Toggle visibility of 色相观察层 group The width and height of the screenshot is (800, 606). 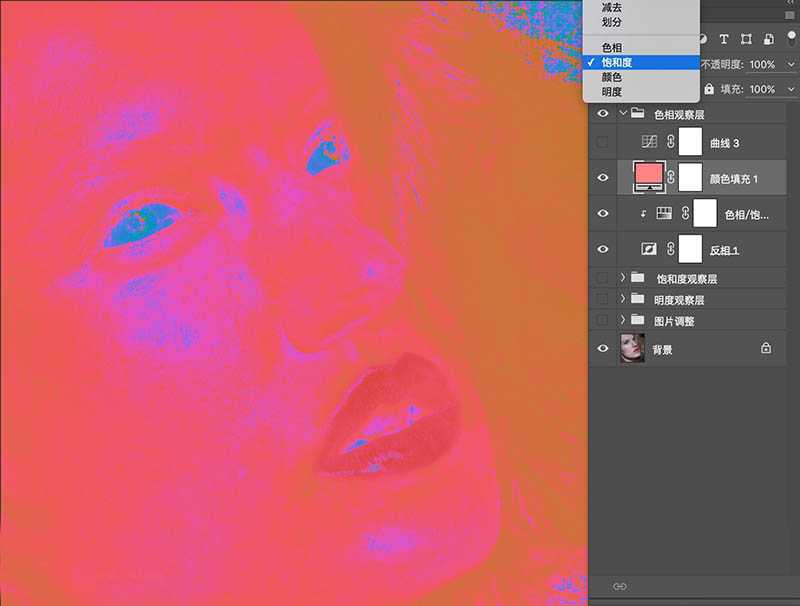(x=602, y=115)
